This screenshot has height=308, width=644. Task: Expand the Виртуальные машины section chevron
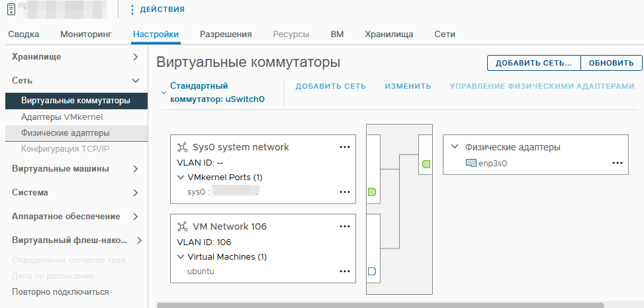(136, 169)
